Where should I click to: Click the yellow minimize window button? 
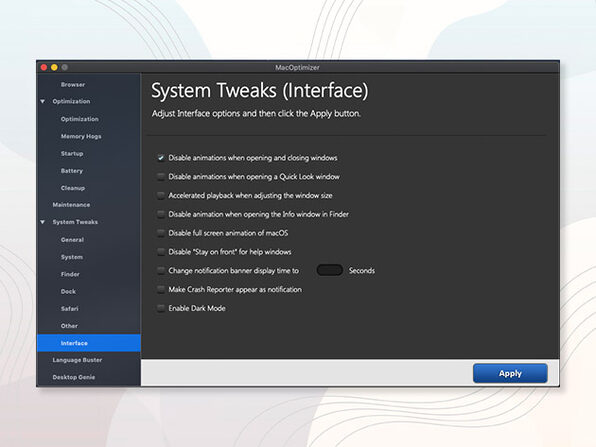point(54,67)
